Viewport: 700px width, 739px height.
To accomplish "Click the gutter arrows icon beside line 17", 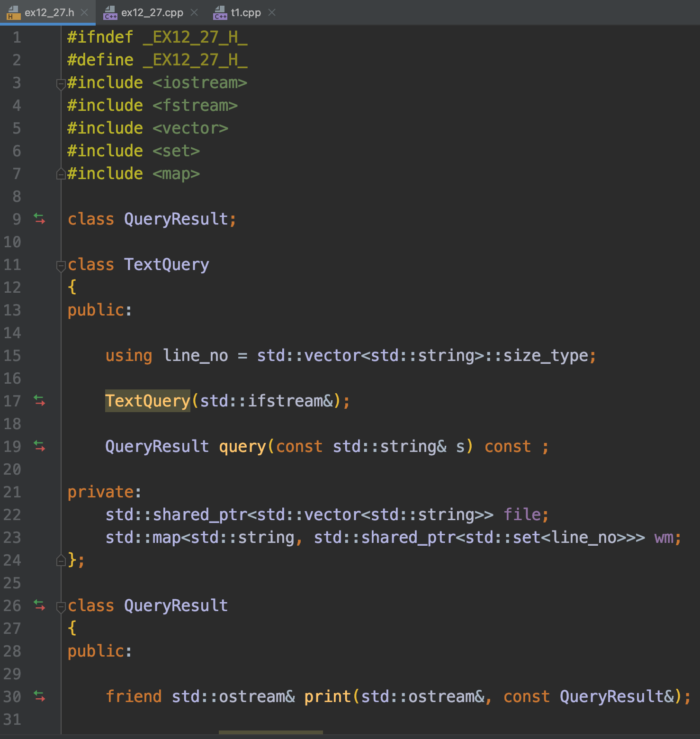I will click(x=40, y=401).
